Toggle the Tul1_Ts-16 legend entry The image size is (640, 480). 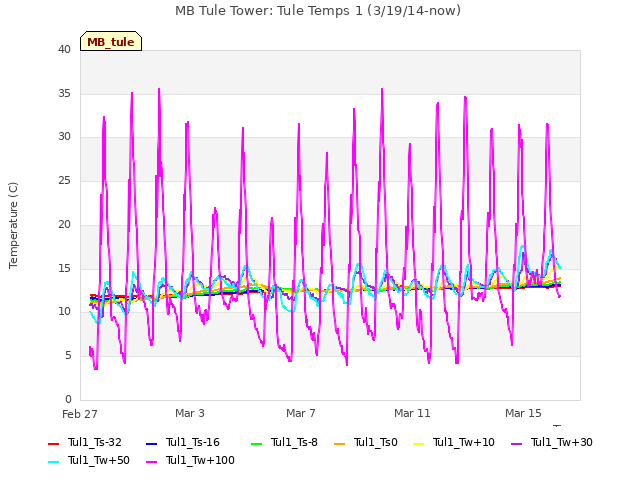pyautogui.click(x=182, y=442)
